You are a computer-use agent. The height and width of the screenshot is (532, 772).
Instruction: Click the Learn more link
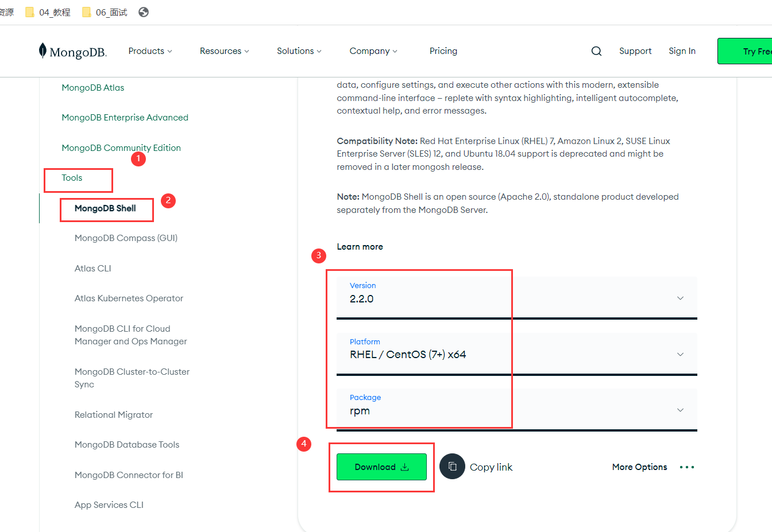point(360,247)
